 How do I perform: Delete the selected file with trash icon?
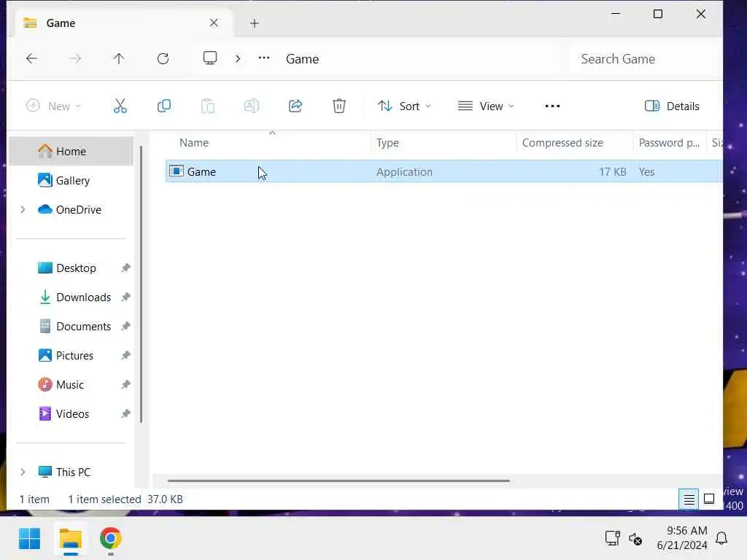339,106
